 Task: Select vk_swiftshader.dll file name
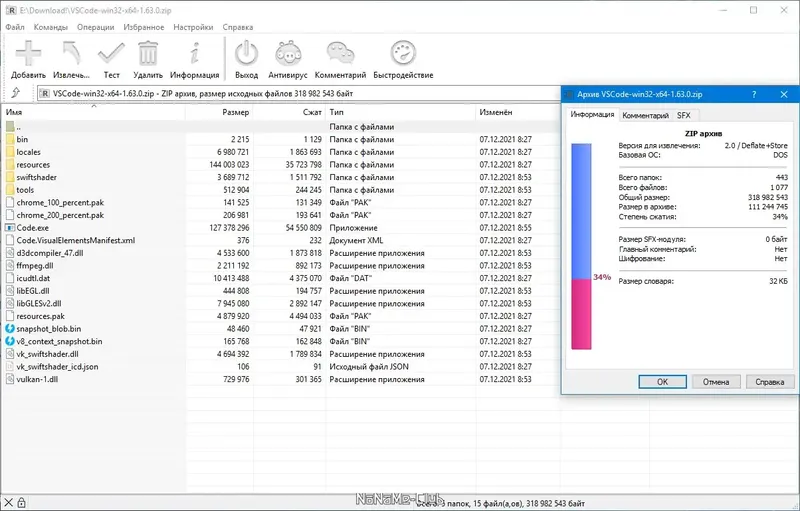pos(47,354)
